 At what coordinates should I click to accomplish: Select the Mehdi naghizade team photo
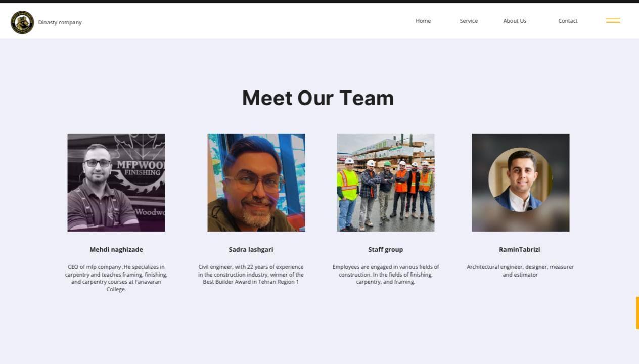tap(116, 183)
